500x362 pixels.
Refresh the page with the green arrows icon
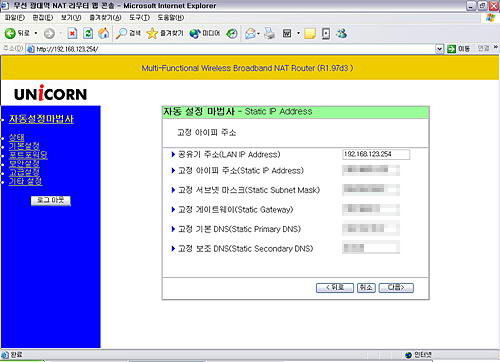pyautogui.click(x=88, y=33)
